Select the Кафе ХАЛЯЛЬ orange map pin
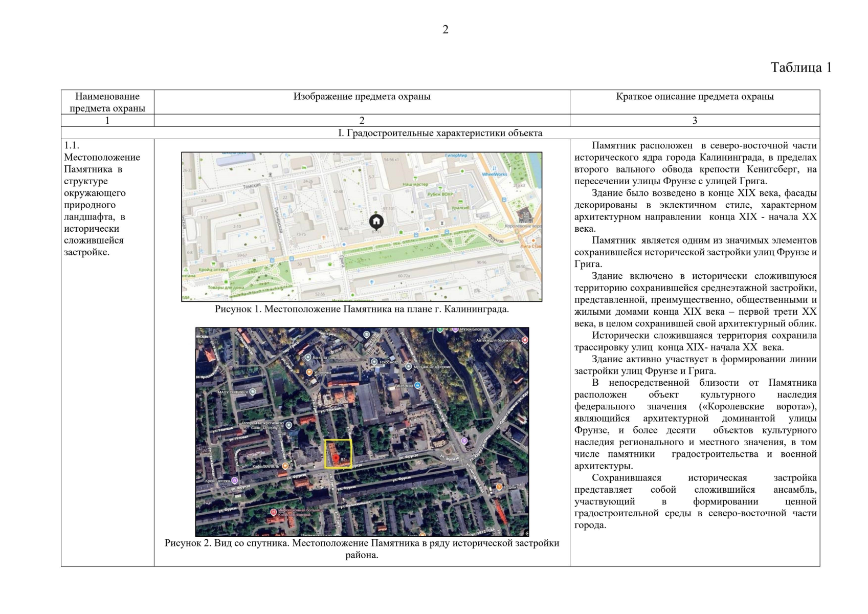868x614 pixels. [285, 466]
